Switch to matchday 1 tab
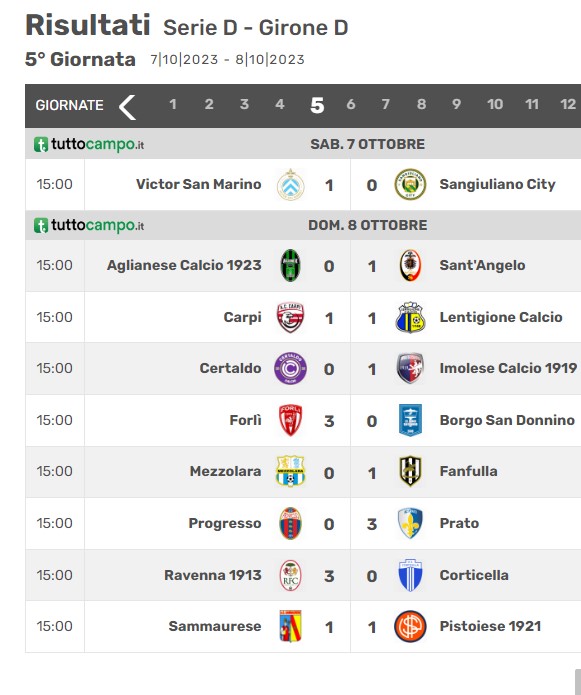This screenshot has height=695, width=581. click(173, 105)
